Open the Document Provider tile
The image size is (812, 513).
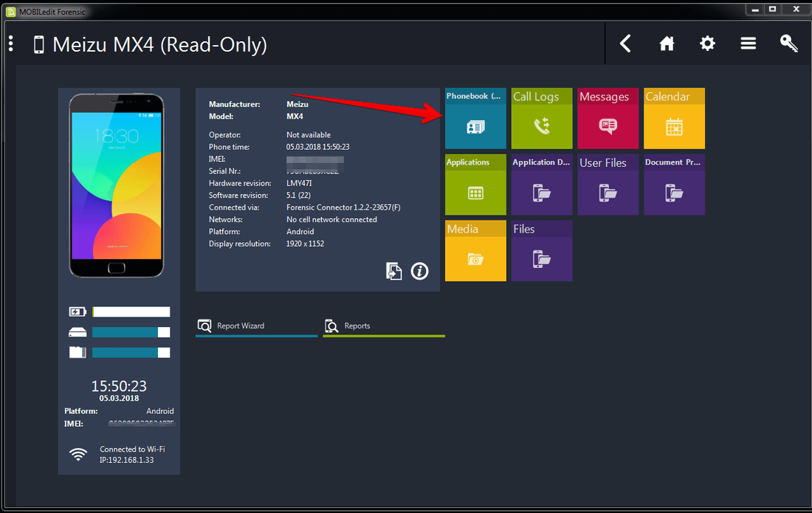tap(674, 185)
